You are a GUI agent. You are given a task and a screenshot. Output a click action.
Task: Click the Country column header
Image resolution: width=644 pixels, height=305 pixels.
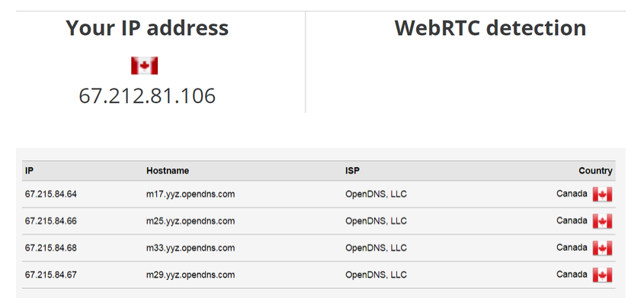point(595,171)
